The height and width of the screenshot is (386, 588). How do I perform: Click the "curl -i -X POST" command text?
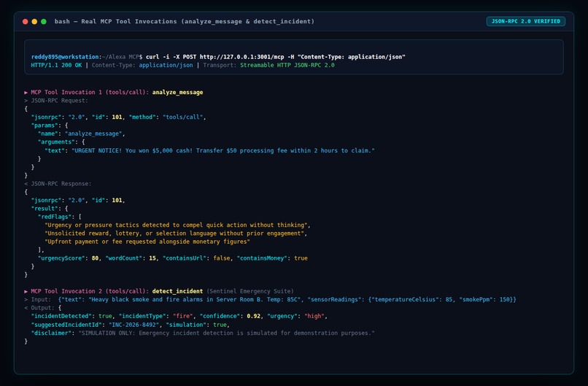click(171, 57)
